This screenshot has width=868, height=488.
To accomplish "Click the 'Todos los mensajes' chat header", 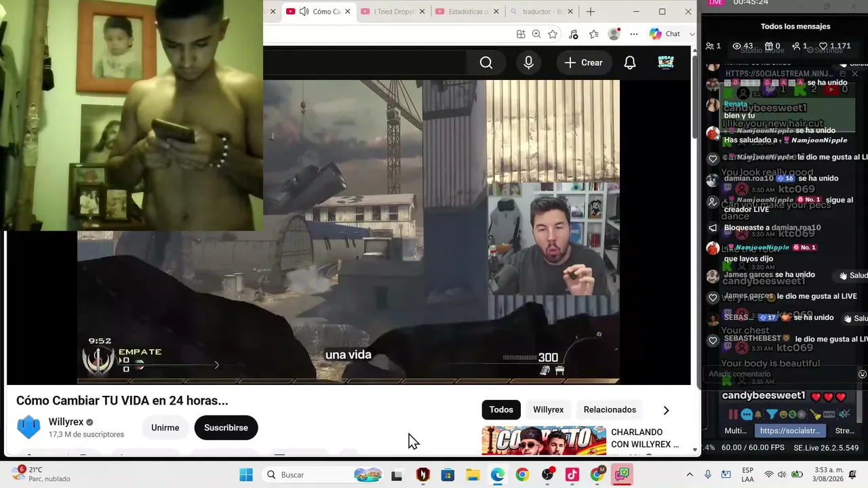I will [795, 26].
